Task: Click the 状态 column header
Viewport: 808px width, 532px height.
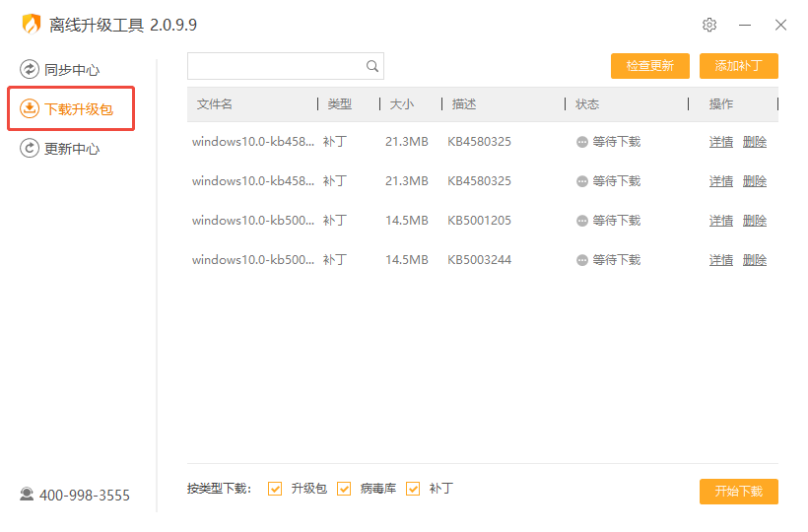Action: point(587,104)
